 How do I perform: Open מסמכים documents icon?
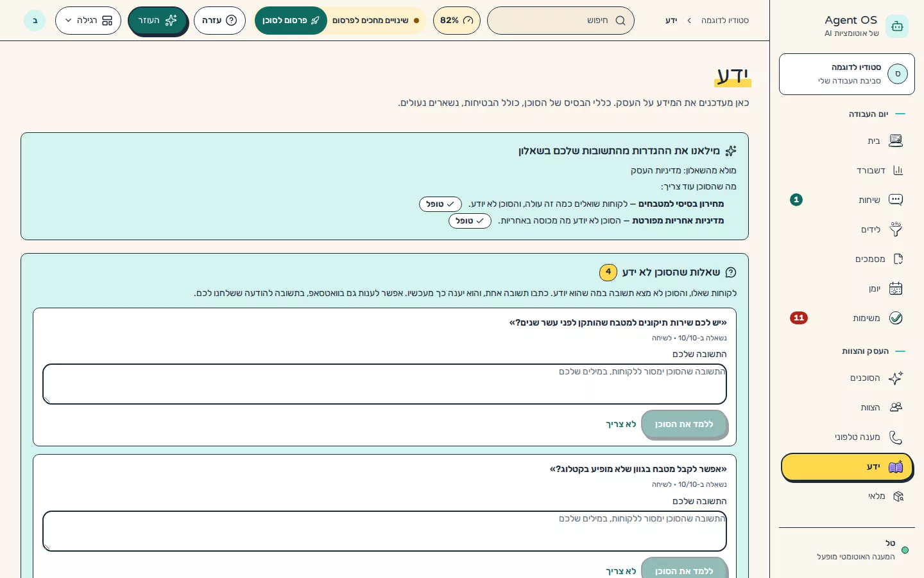(x=898, y=259)
